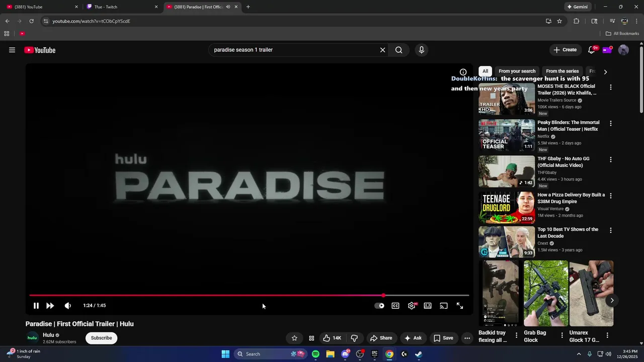Clear the search box text
Image resolution: width=644 pixels, height=362 pixels.
382,50
